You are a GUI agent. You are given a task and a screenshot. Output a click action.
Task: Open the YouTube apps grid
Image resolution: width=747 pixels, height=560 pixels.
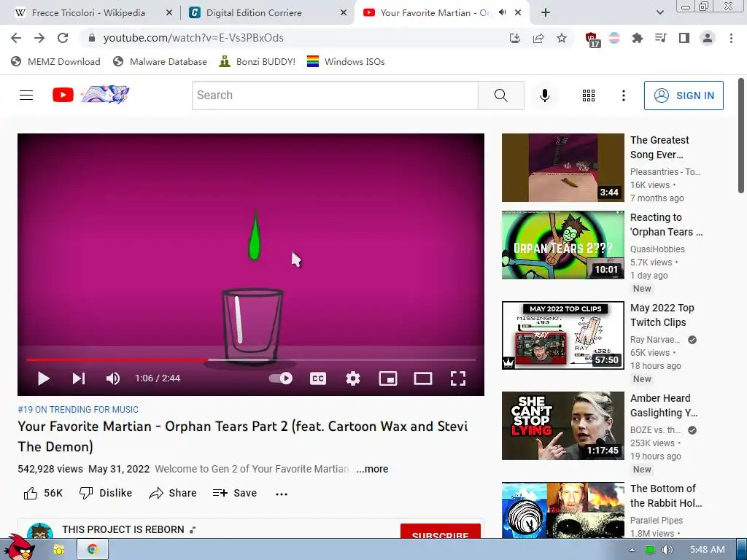pyautogui.click(x=589, y=96)
